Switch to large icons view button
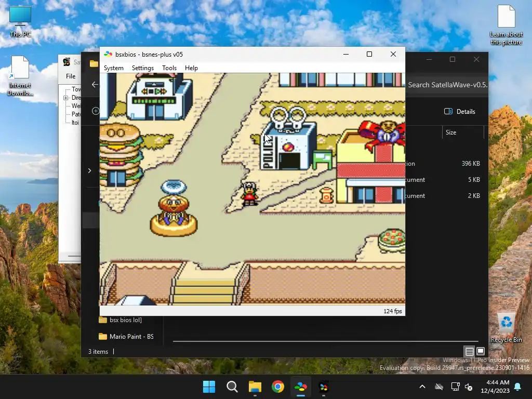 point(481,351)
